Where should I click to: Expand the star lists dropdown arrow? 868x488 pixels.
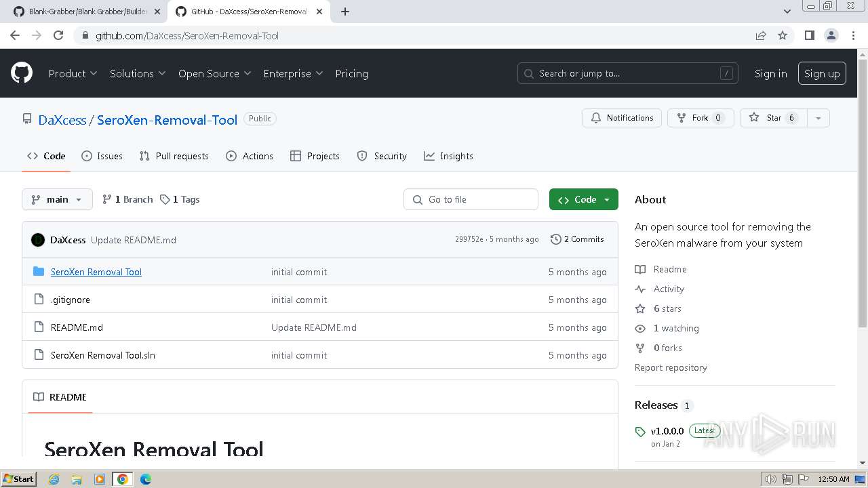coord(818,118)
